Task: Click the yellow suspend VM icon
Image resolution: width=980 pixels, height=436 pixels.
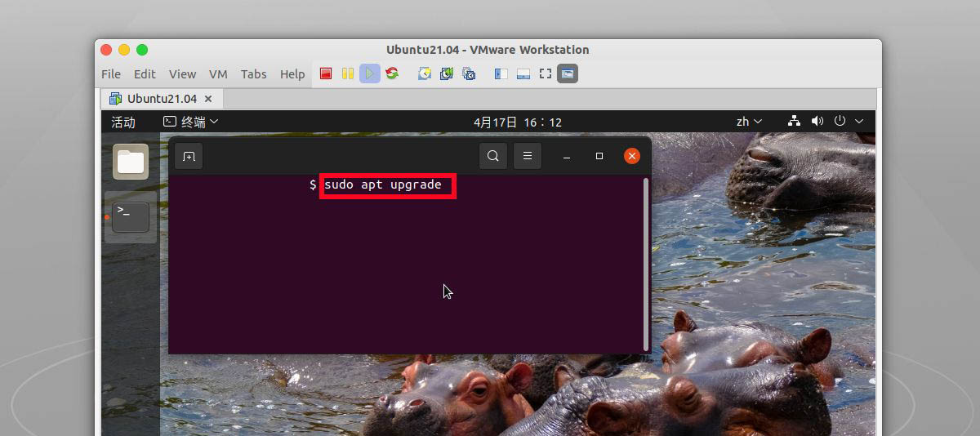Action: [x=348, y=73]
